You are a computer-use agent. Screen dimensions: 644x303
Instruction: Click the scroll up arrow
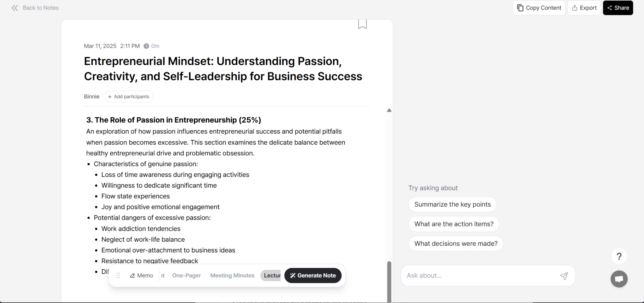(389, 110)
